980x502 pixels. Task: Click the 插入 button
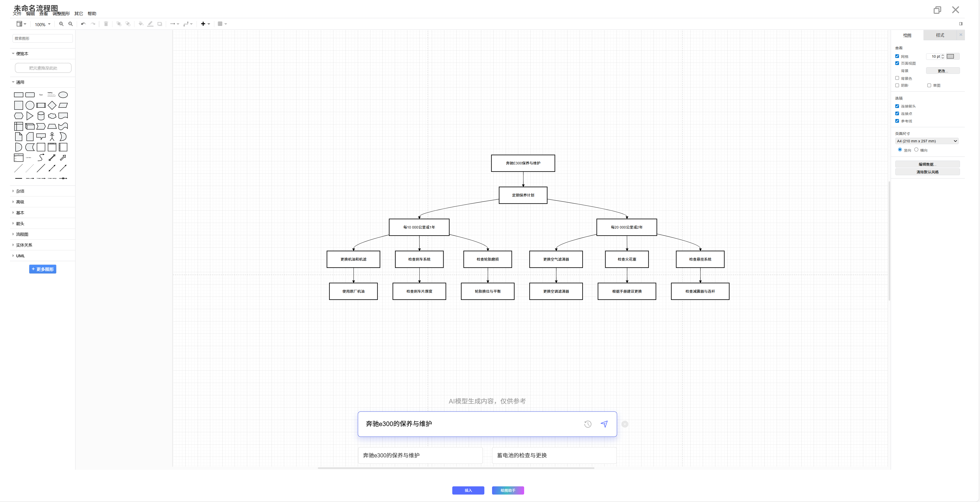[468, 491]
